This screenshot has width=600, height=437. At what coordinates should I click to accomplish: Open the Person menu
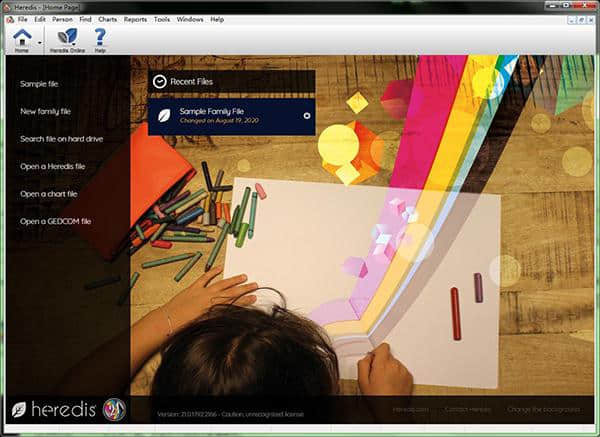(x=62, y=19)
